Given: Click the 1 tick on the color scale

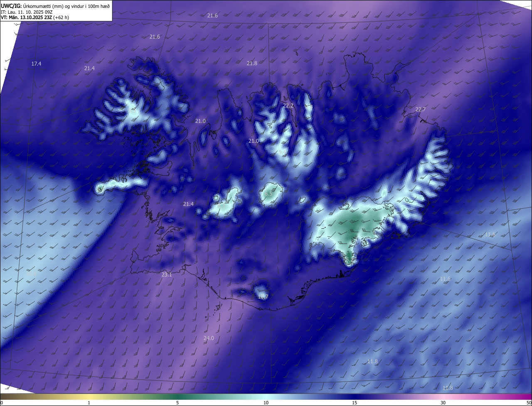Looking at the screenshot, I should (x=89, y=403).
